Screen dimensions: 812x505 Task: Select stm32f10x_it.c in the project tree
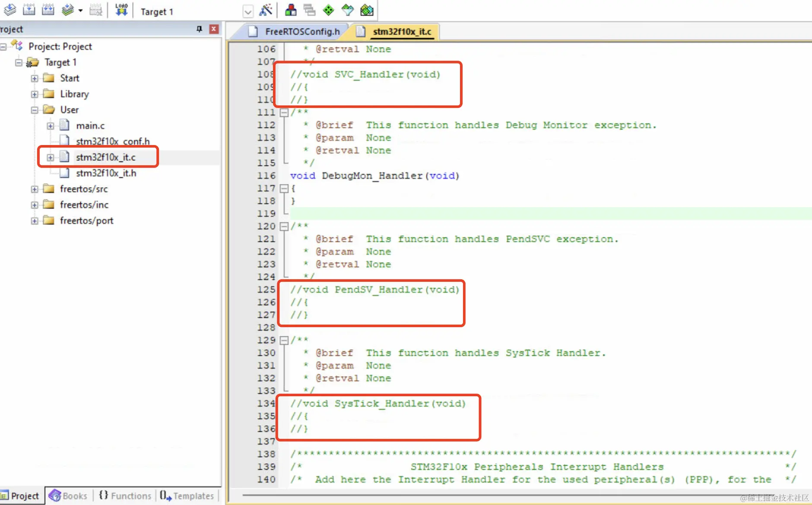[x=106, y=157]
